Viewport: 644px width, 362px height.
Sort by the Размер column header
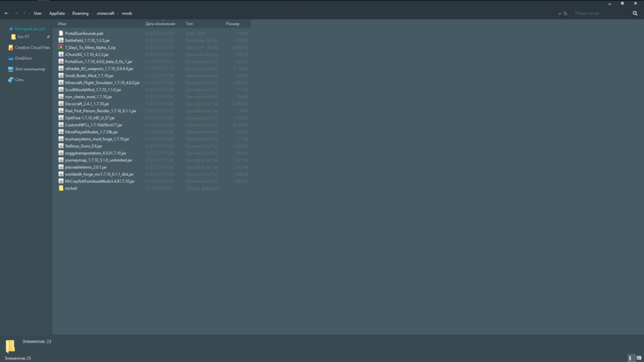232,24
